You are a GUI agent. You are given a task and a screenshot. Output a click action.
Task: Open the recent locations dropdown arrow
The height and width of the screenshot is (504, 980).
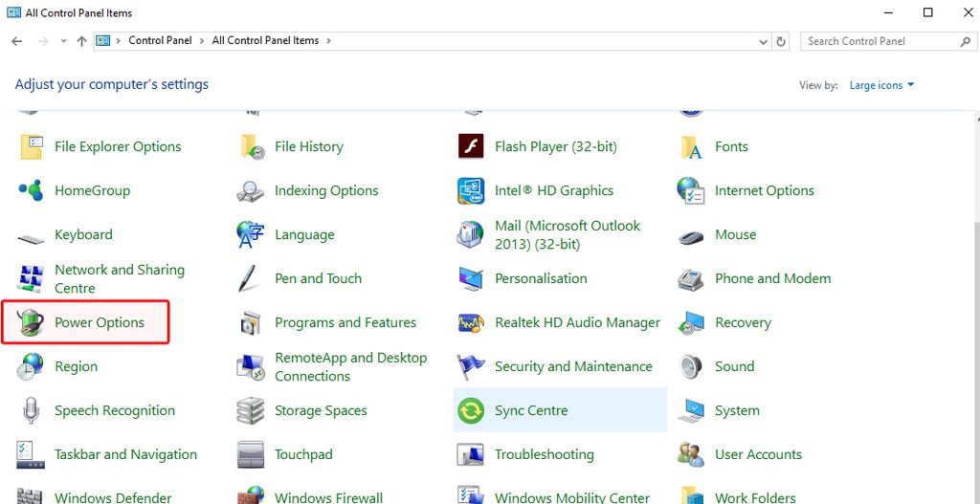click(63, 41)
